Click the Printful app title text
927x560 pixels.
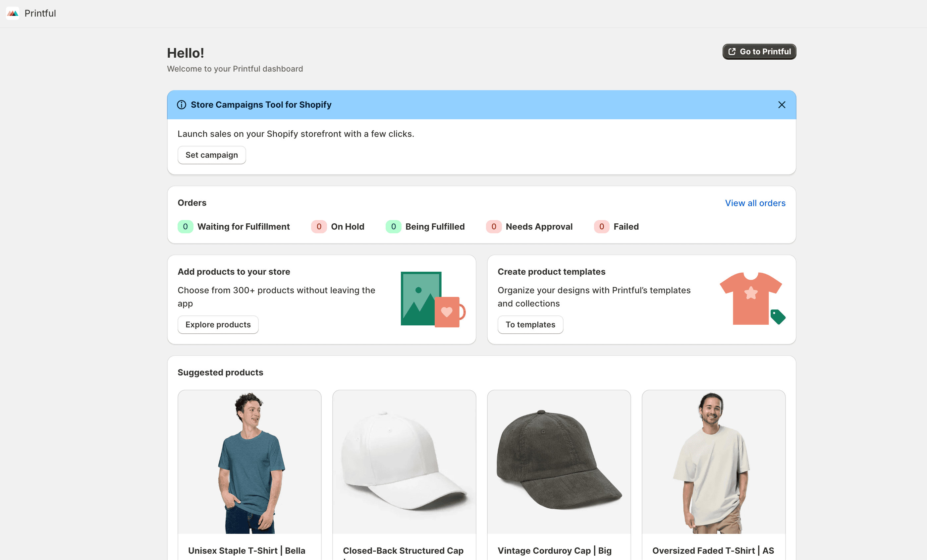tap(40, 13)
